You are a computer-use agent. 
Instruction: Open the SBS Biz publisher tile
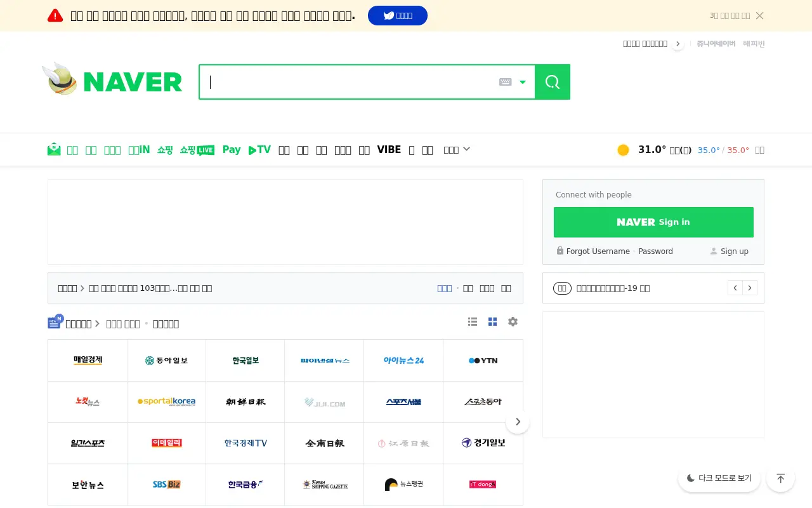[x=167, y=485]
